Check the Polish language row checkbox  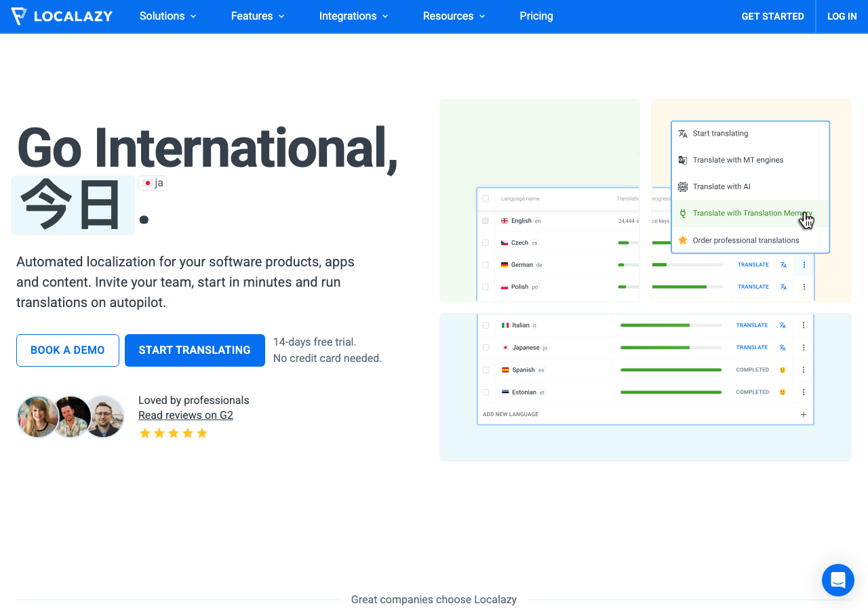(486, 287)
